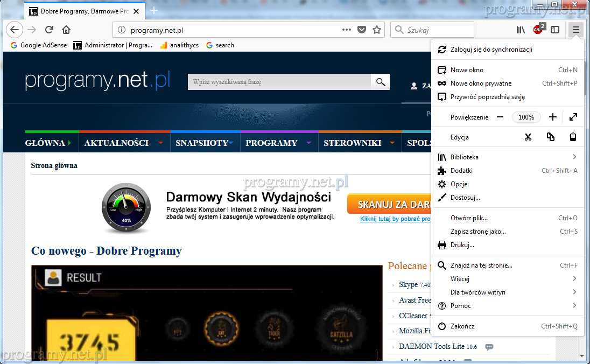The width and height of the screenshot is (590, 364).
Task: Click the Szukaj browser search box
Action: [x=432, y=30]
